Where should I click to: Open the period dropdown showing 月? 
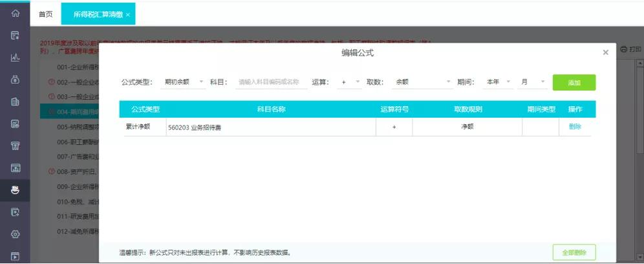pos(532,82)
